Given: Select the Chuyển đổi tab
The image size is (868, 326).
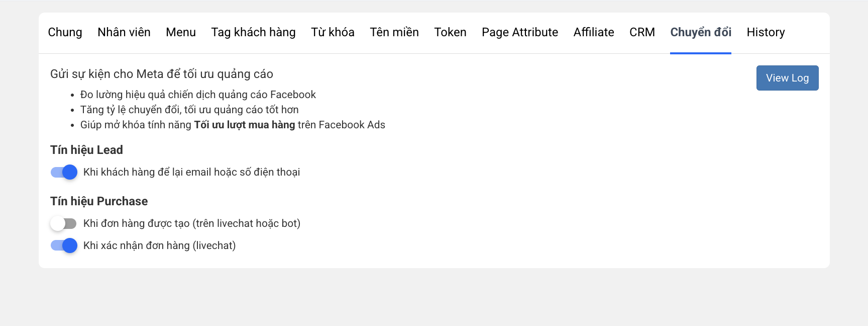Looking at the screenshot, I should tap(701, 32).
